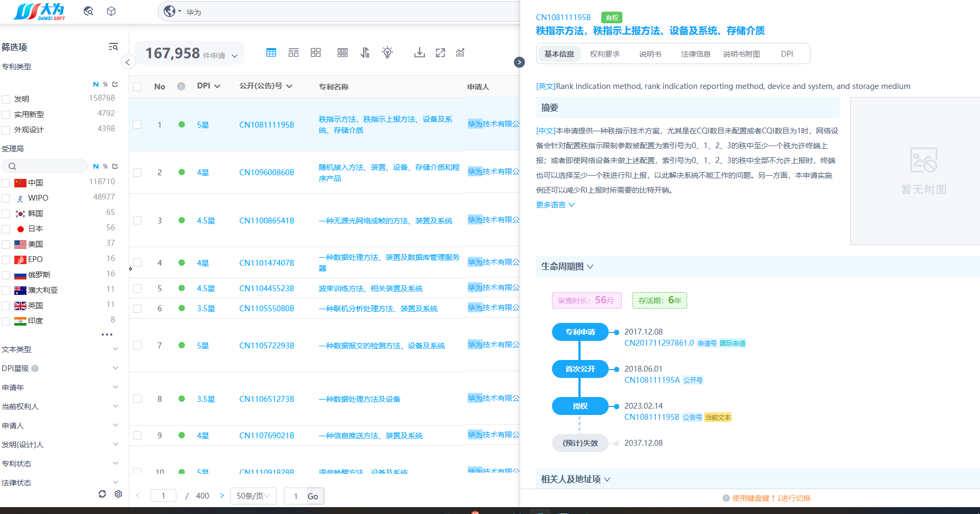
Task: Click percent icon in receiving office filter
Action: pyautogui.click(x=105, y=166)
